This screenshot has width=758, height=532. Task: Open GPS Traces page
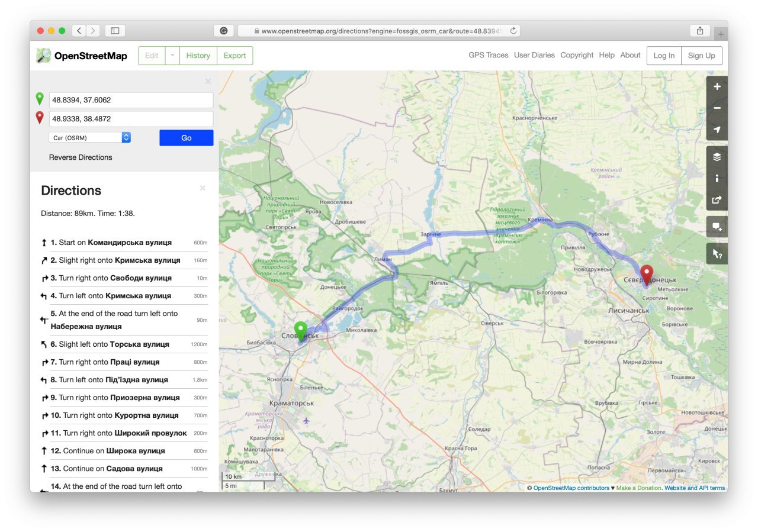pyautogui.click(x=489, y=55)
